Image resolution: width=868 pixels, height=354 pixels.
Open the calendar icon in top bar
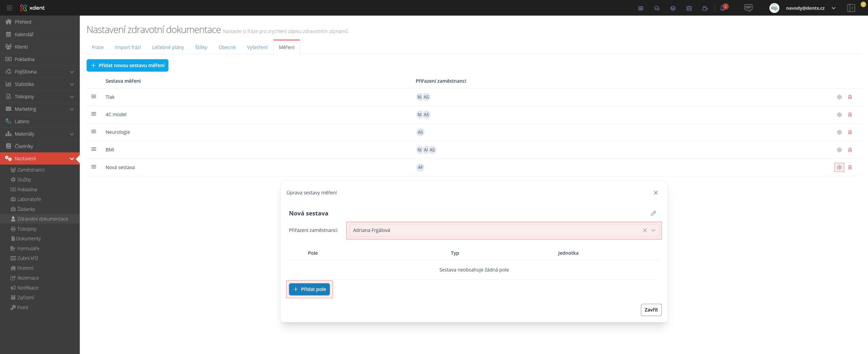689,8
